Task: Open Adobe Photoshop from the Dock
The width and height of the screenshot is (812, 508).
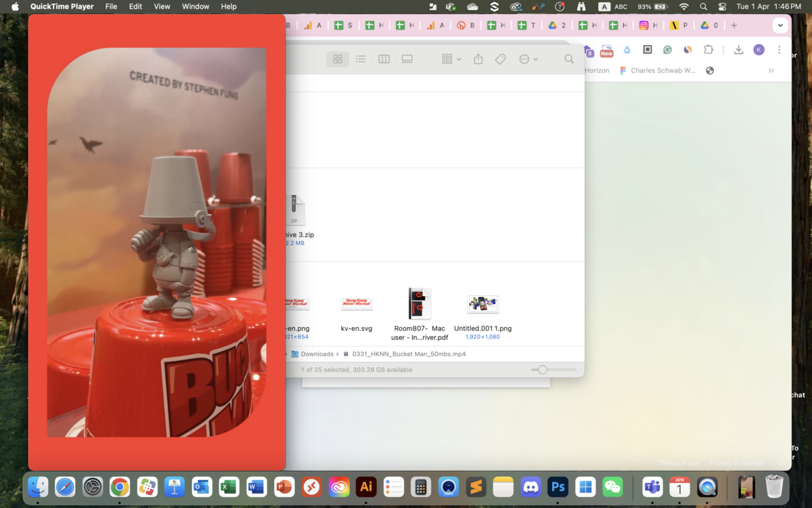Action: 558,486
